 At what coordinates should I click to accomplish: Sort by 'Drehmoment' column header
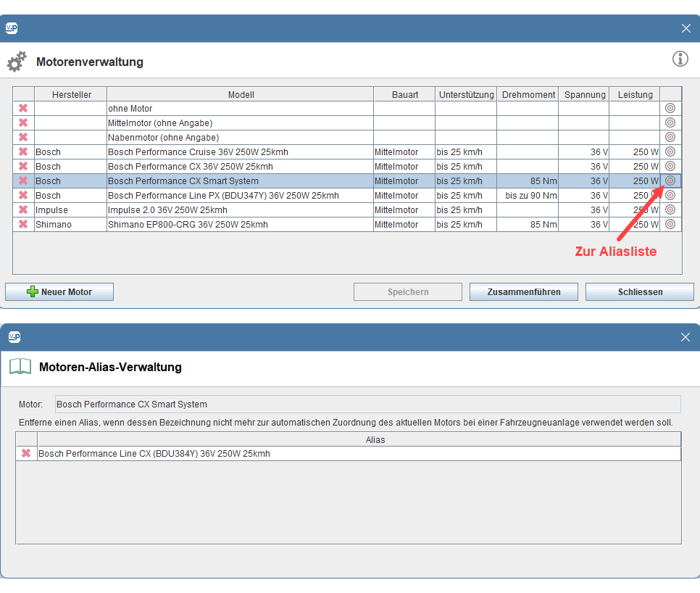pyautogui.click(x=528, y=94)
